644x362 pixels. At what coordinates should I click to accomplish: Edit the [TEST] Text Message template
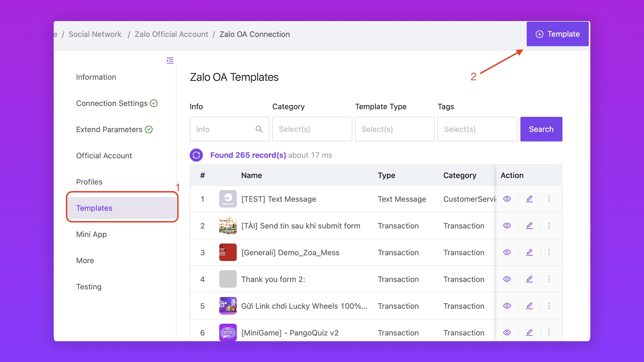point(529,199)
